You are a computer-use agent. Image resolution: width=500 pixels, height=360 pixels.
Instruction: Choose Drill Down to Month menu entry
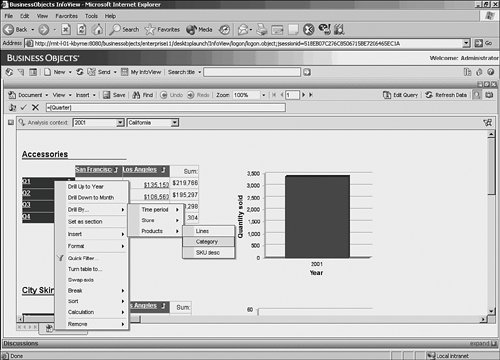coord(92,198)
